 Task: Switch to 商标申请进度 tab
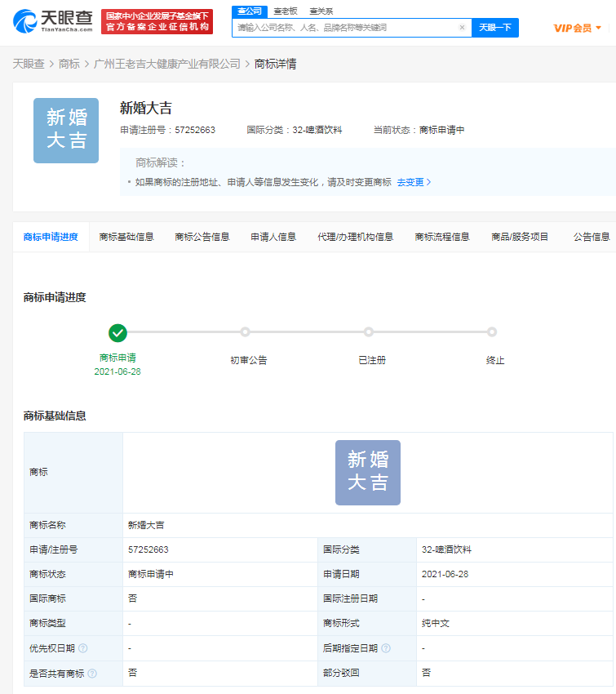[x=51, y=237]
